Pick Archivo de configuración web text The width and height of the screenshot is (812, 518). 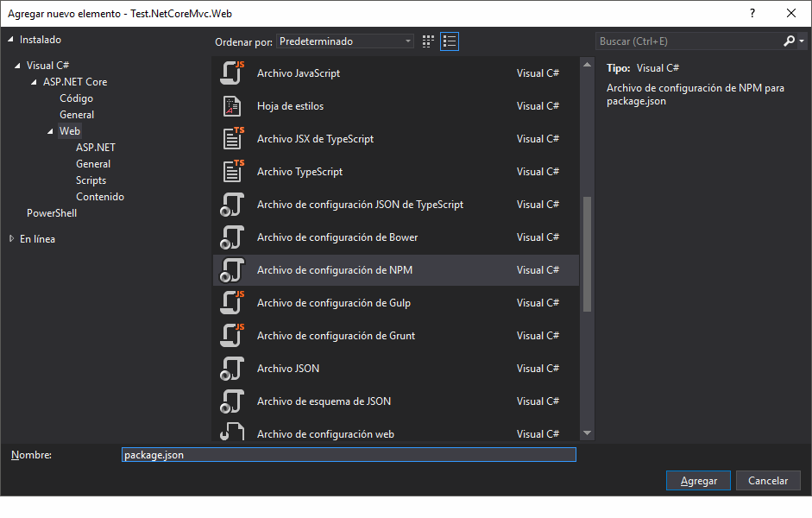(x=325, y=434)
